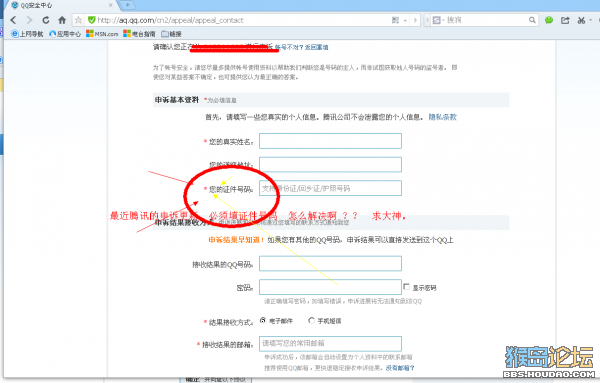
Task: Select the 手机短信 radio option
Action: pos(311,321)
